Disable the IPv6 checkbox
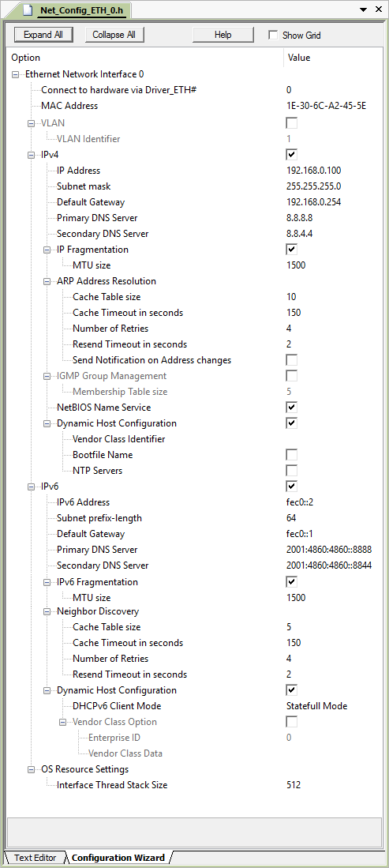This screenshot has width=389, height=868. [292, 487]
